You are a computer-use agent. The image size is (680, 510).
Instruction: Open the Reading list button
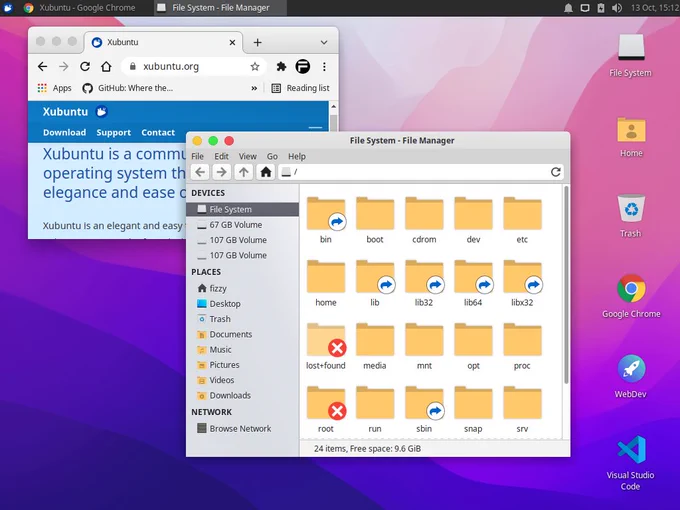pos(300,88)
